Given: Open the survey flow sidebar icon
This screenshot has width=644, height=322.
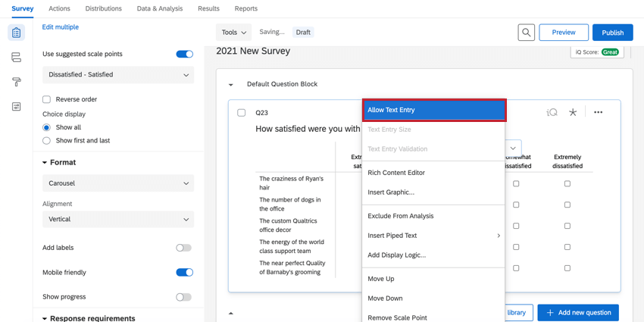Looking at the screenshot, I should pyautogui.click(x=16, y=58).
